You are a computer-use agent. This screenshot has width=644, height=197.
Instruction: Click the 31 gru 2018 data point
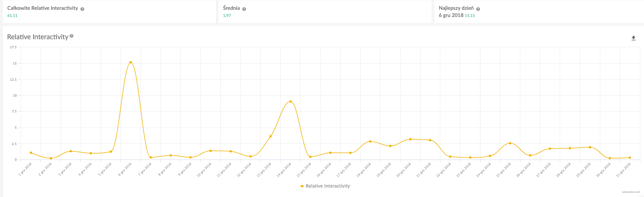pos(630,158)
